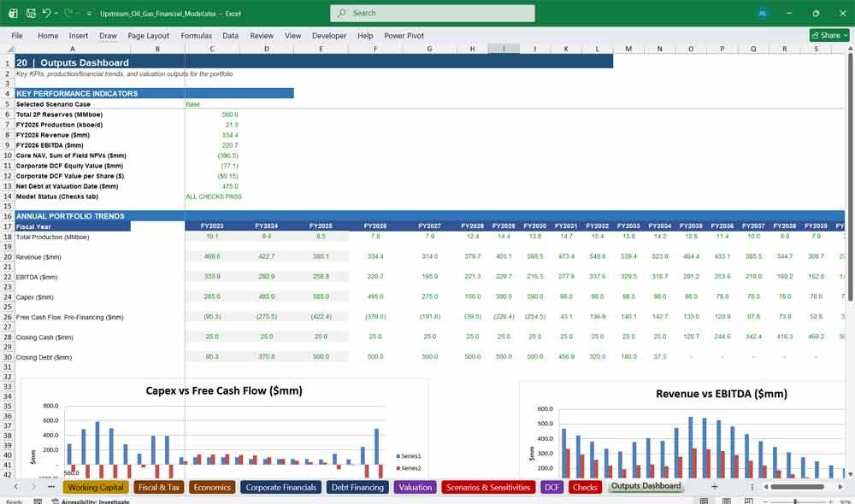Click the horizontal scrollbar right arrow
Image resolution: width=855 pixels, height=504 pixels.
[x=840, y=487]
